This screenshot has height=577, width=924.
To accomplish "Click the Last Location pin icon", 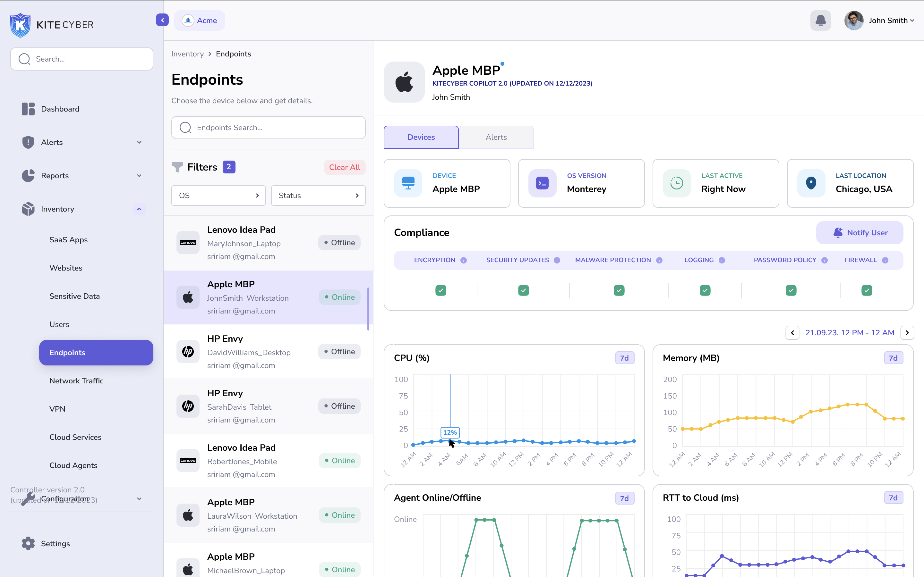I will (811, 183).
